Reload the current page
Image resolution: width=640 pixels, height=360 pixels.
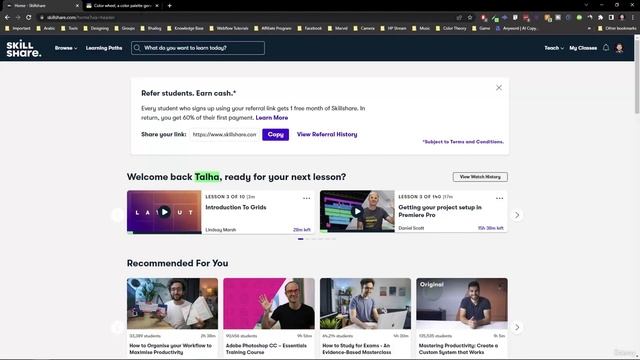coord(29,18)
